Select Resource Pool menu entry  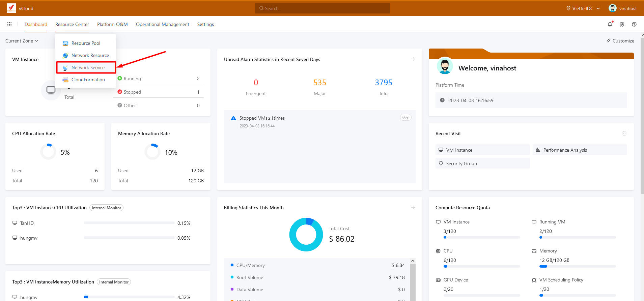click(86, 43)
